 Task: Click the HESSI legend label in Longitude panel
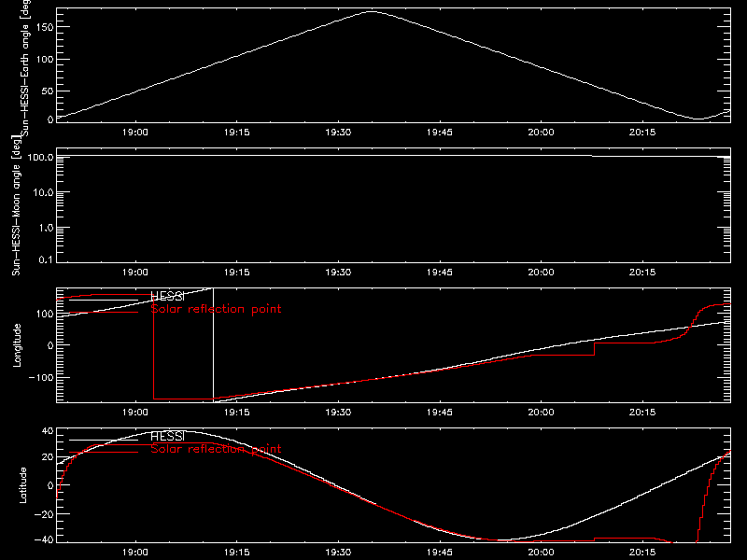point(167,296)
